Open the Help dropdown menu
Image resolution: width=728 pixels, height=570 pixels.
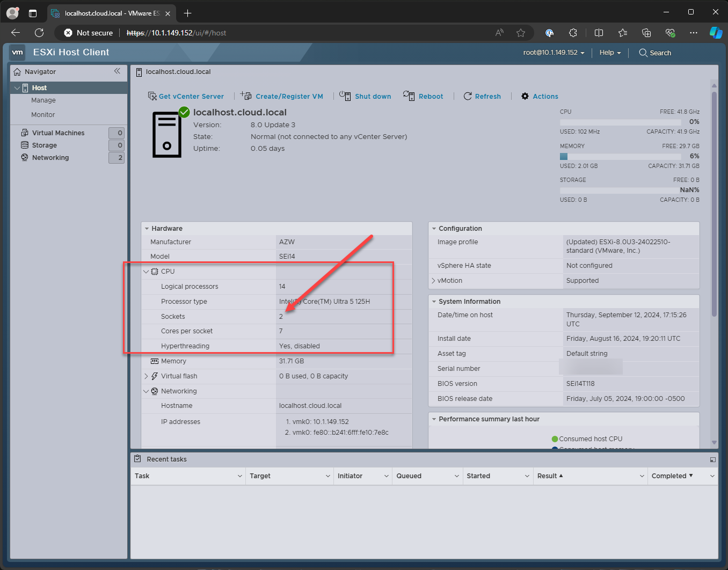tap(610, 53)
